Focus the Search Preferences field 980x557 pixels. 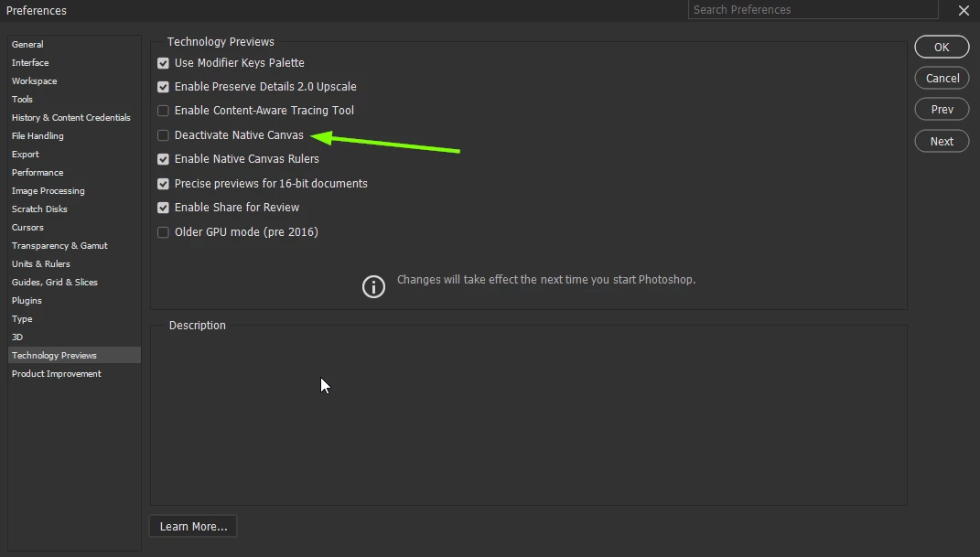coord(813,9)
